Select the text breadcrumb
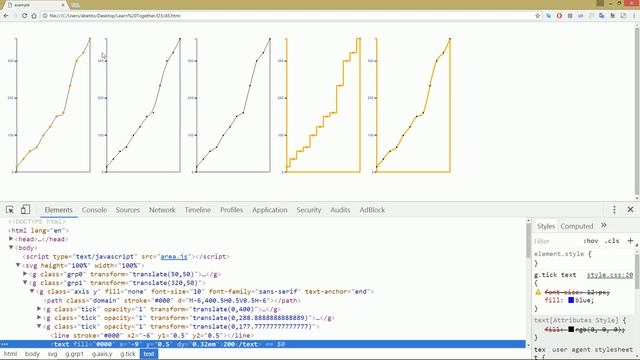Image resolution: width=640 pixels, height=360 pixels. coord(149,354)
